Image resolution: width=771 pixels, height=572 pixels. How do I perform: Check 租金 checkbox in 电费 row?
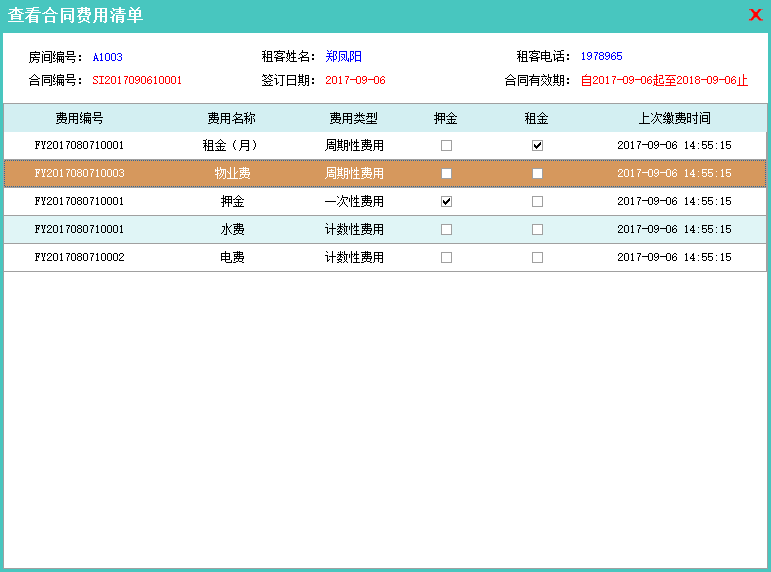537,257
